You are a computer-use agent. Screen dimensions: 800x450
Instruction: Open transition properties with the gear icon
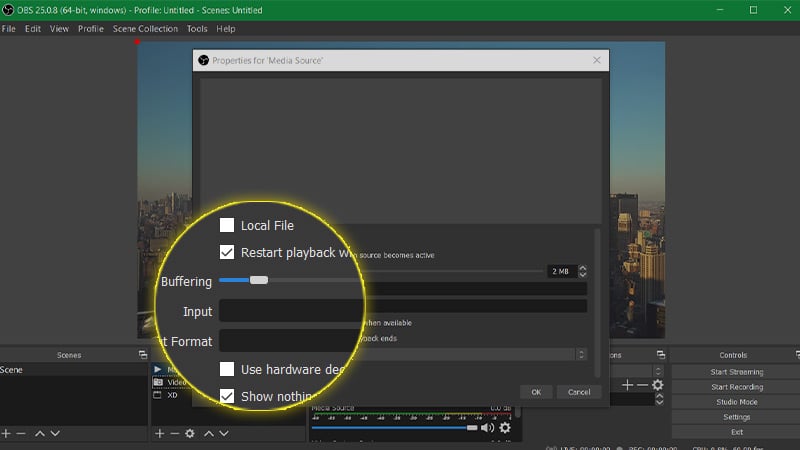tap(658, 385)
